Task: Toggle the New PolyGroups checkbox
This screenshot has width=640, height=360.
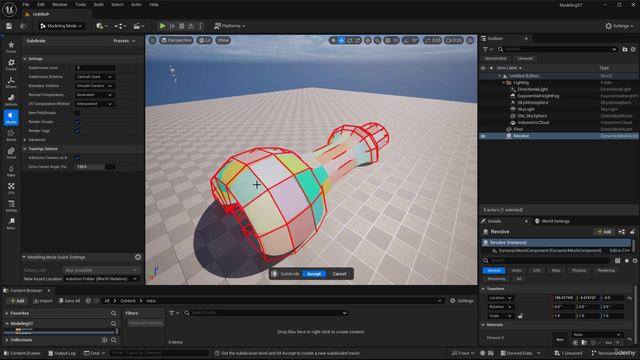Action: (77, 113)
